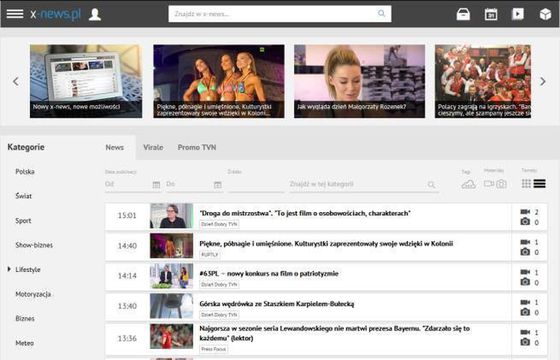Image resolution: width=560 pixels, height=360 pixels.
Task: Select the Motoryzacja category
Action: pos(33,294)
